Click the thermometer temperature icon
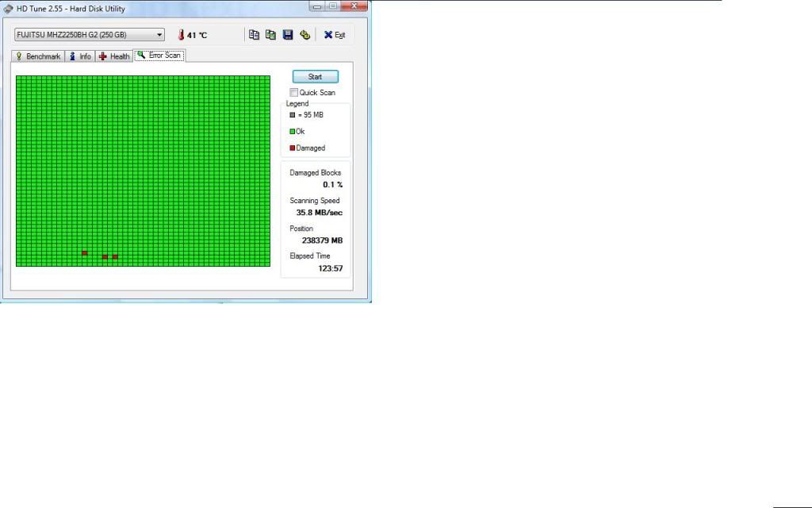The image size is (812, 508). coord(182,35)
